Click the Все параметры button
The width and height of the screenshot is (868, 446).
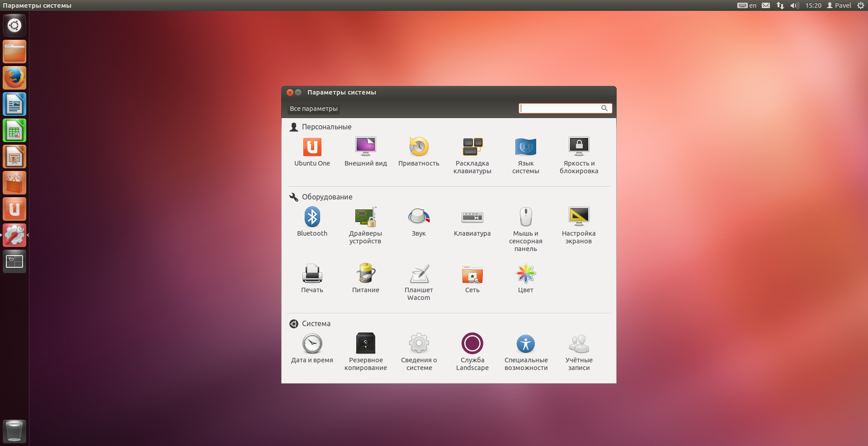tap(314, 109)
